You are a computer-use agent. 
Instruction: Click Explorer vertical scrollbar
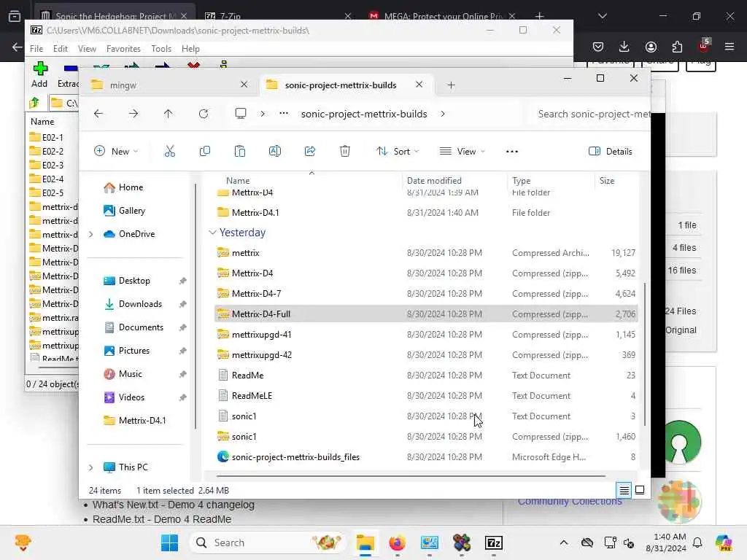(645, 354)
